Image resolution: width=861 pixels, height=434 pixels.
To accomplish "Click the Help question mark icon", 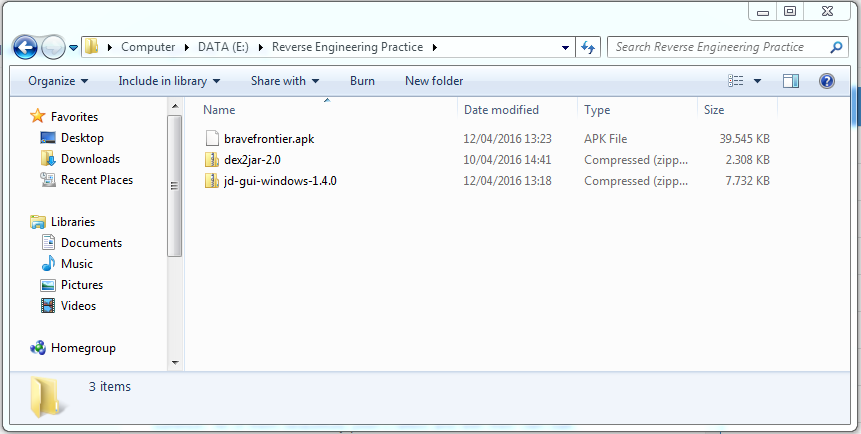I will pyautogui.click(x=827, y=81).
